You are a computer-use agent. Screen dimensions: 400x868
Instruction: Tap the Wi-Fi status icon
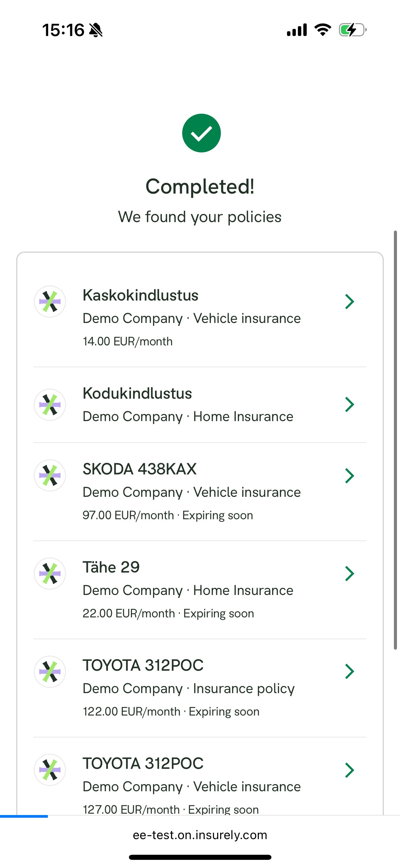click(323, 30)
